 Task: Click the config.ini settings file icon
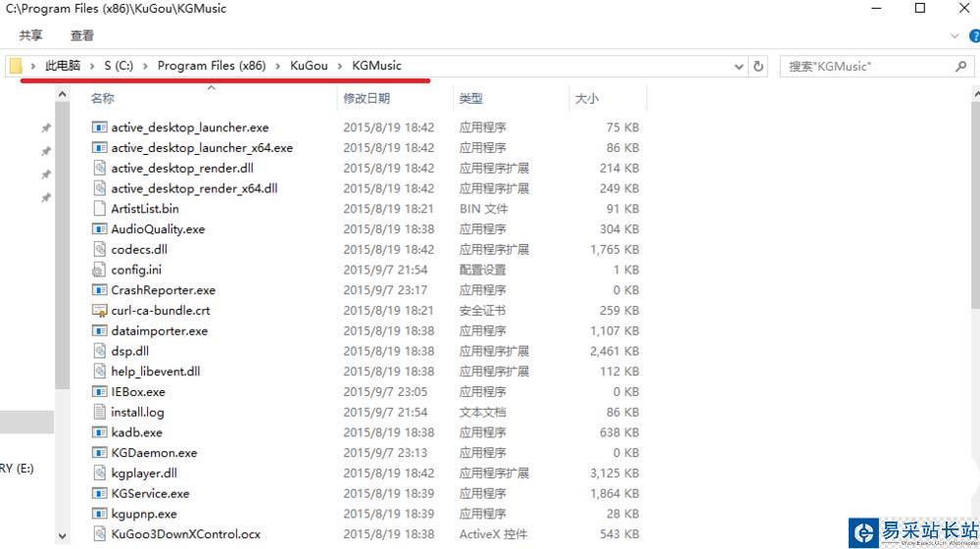[99, 271]
